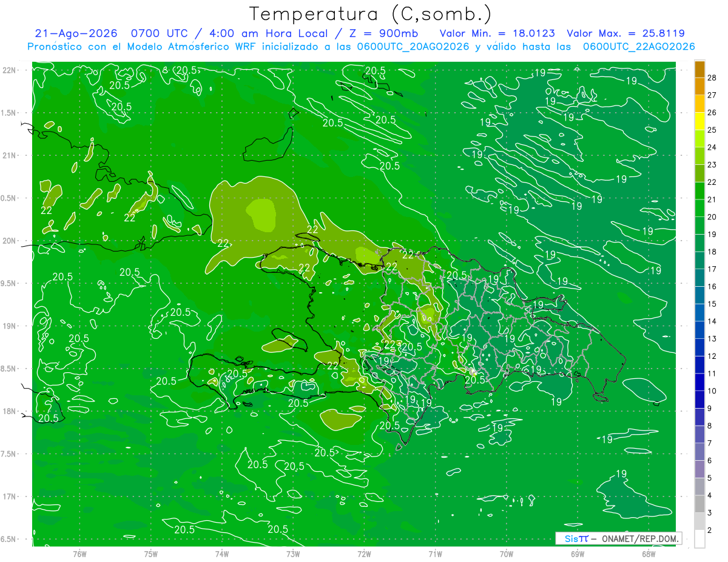Select the 75W longitude axis label
728x562 pixels.
[151, 554]
